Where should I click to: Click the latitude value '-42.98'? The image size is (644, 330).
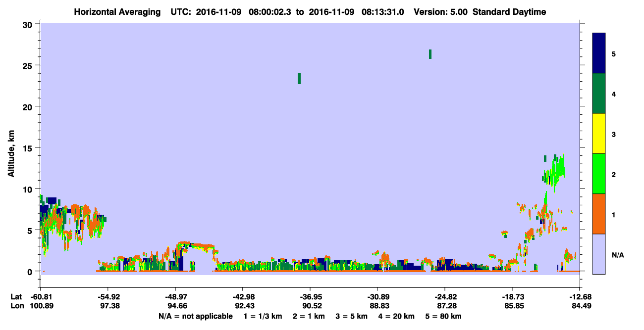coord(243,297)
